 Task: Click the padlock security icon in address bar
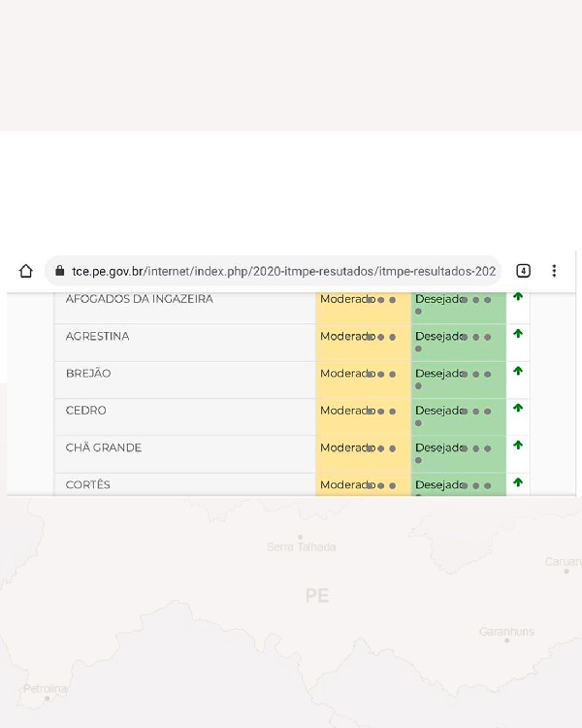pyautogui.click(x=59, y=271)
